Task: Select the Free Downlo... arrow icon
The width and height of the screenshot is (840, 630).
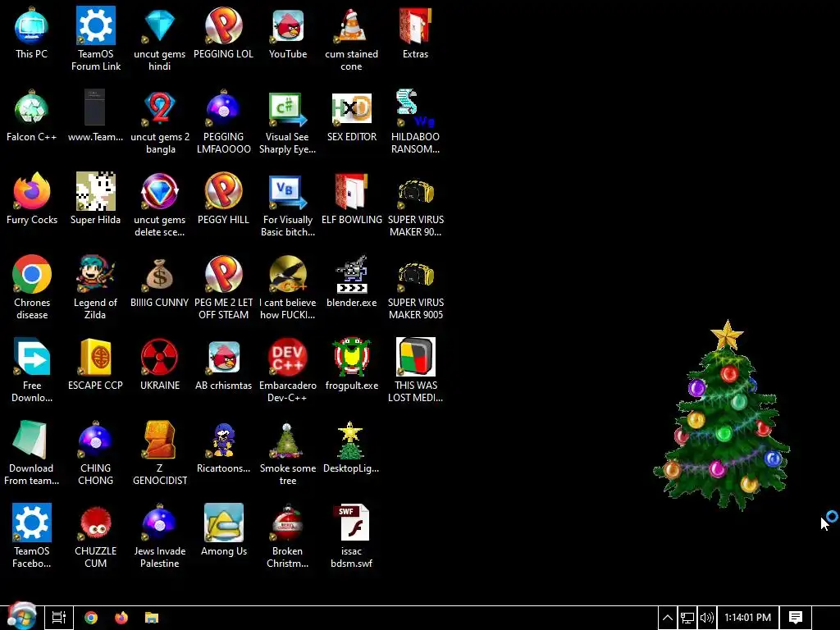Action: coord(32,357)
